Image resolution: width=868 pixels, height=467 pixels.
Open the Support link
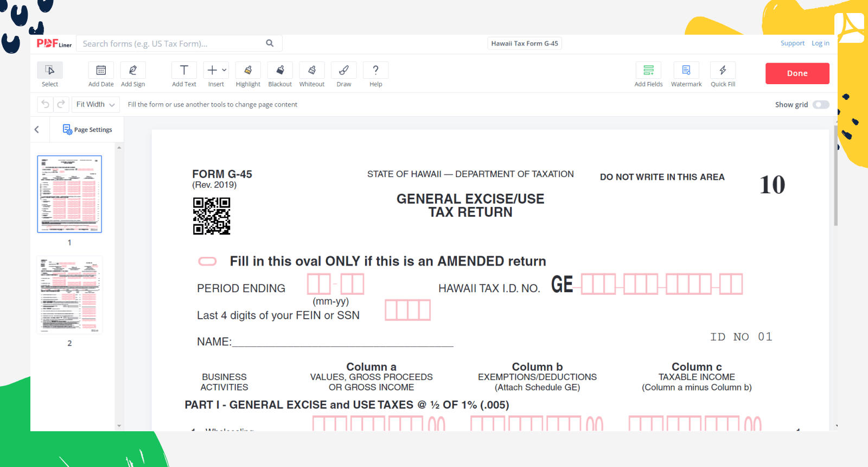pyautogui.click(x=793, y=43)
